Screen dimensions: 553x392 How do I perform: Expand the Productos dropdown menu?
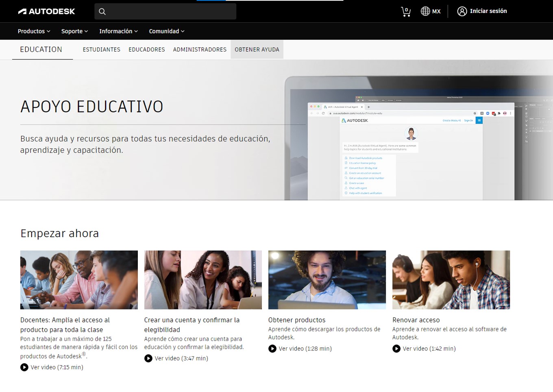(34, 31)
